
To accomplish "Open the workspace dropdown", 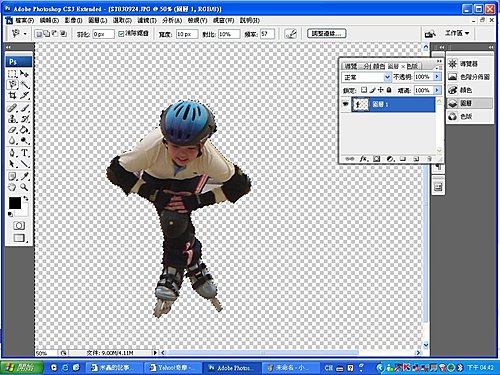I will 457,33.
